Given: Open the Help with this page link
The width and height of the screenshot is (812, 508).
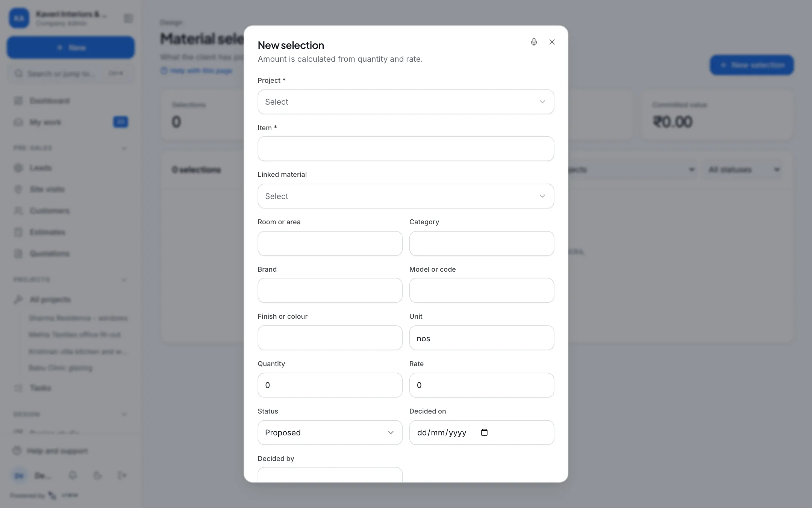Looking at the screenshot, I should click(x=197, y=71).
